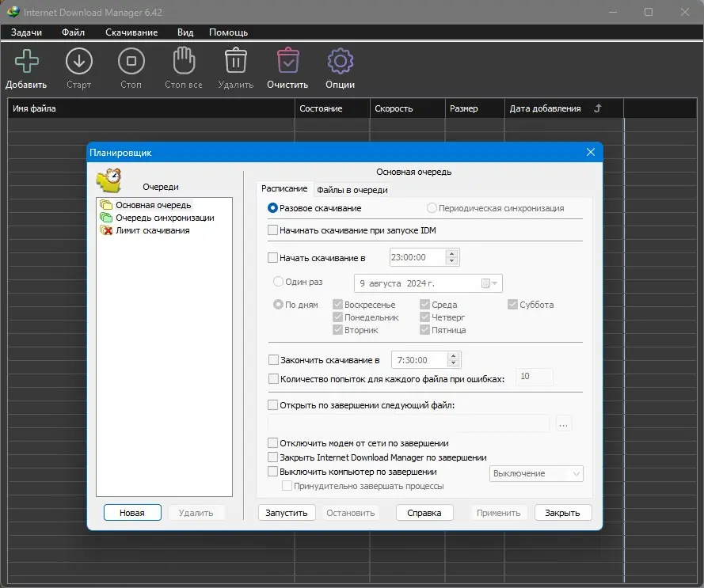Click the start time field 23:00:00
The image size is (704, 588).
tap(418, 257)
